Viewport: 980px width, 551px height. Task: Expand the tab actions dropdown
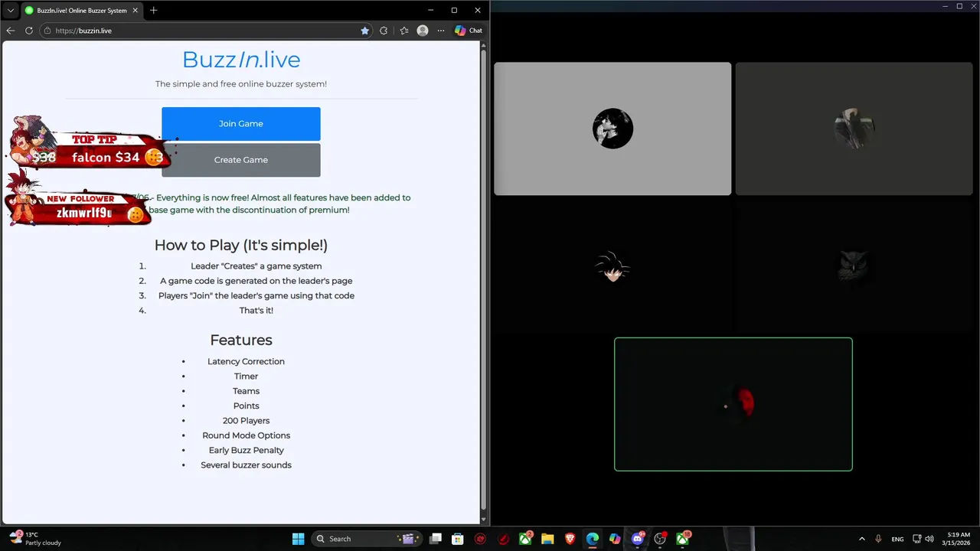[x=10, y=11]
